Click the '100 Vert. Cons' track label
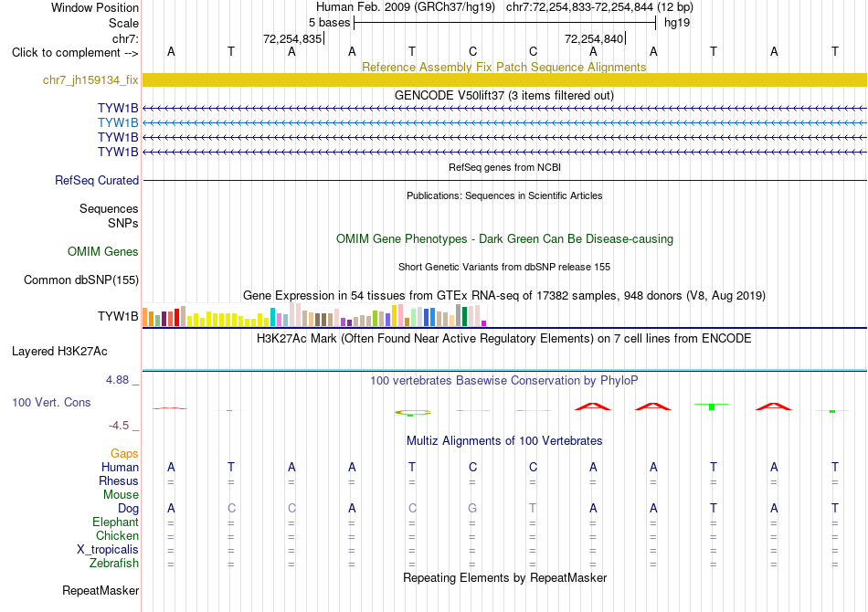This screenshot has width=868, height=612. [51, 402]
